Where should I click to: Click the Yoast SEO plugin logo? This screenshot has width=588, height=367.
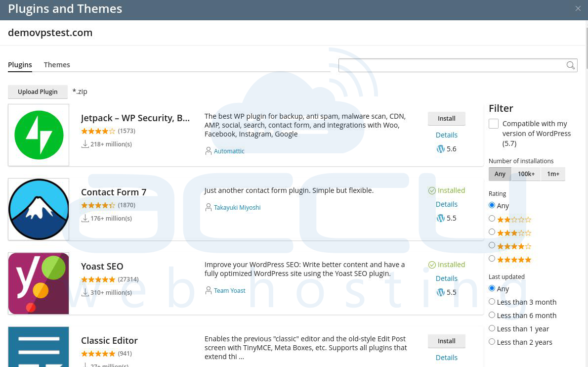click(x=39, y=283)
